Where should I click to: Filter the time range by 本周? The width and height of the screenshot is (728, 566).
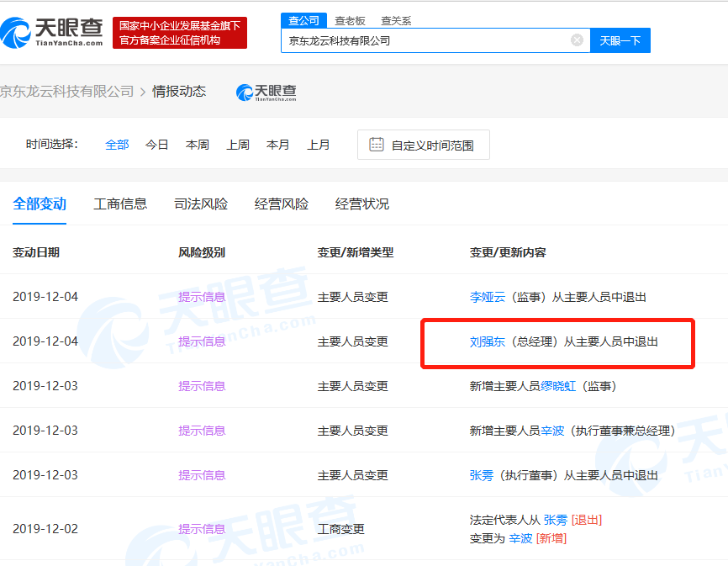pyautogui.click(x=198, y=145)
